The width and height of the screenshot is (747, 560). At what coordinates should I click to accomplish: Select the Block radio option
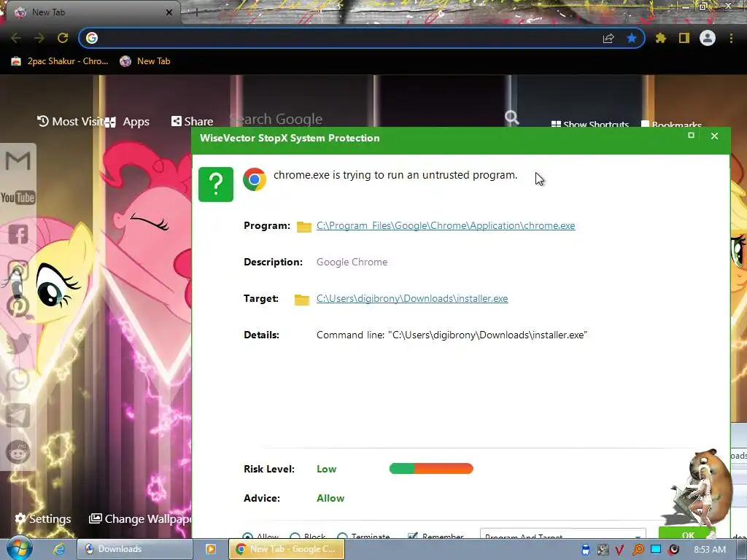coord(295,537)
